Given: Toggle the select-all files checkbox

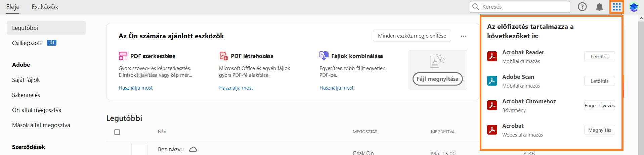Looking at the screenshot, I should [117, 132].
